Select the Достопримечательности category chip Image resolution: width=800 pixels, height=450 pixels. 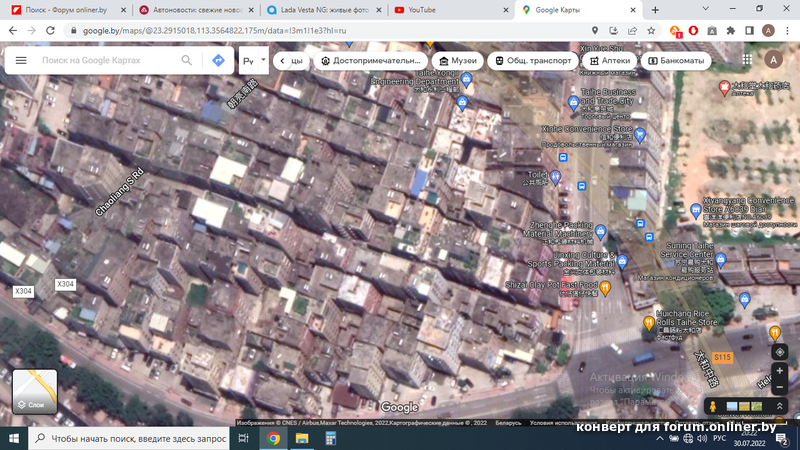(370, 61)
